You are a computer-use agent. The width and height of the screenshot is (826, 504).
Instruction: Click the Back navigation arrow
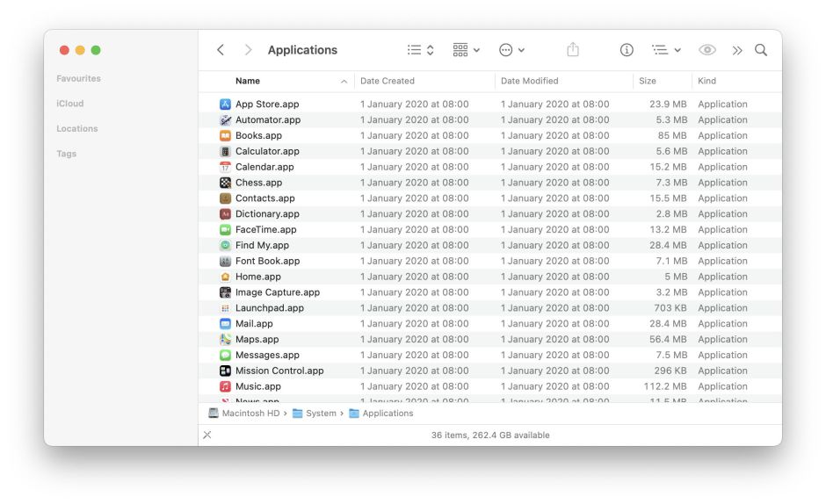[x=221, y=50]
